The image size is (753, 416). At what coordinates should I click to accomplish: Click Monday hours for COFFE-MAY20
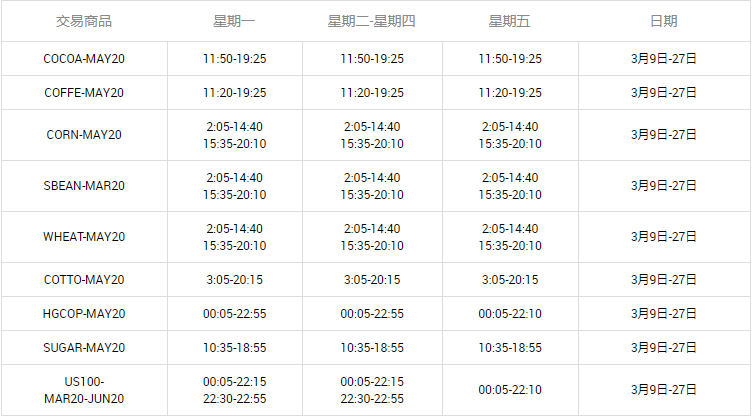(234, 93)
